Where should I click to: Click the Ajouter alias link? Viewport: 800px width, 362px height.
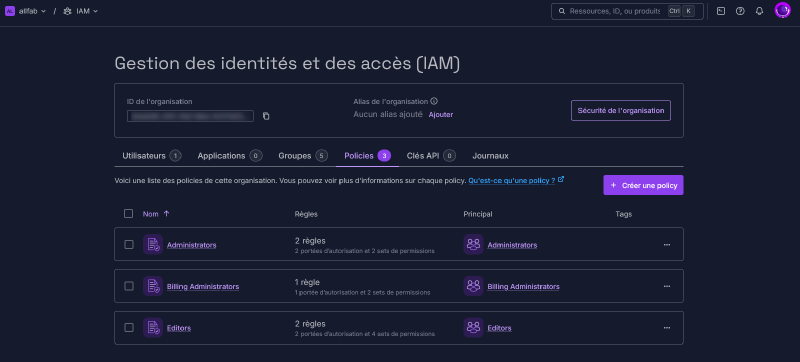(x=441, y=115)
